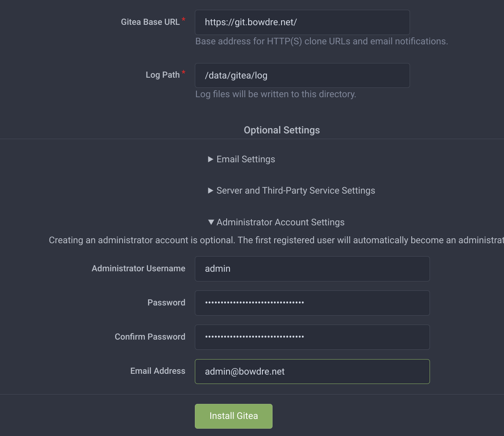Image resolution: width=504 pixels, height=436 pixels.
Task: Click into the Log Path input field
Action: coord(302,76)
